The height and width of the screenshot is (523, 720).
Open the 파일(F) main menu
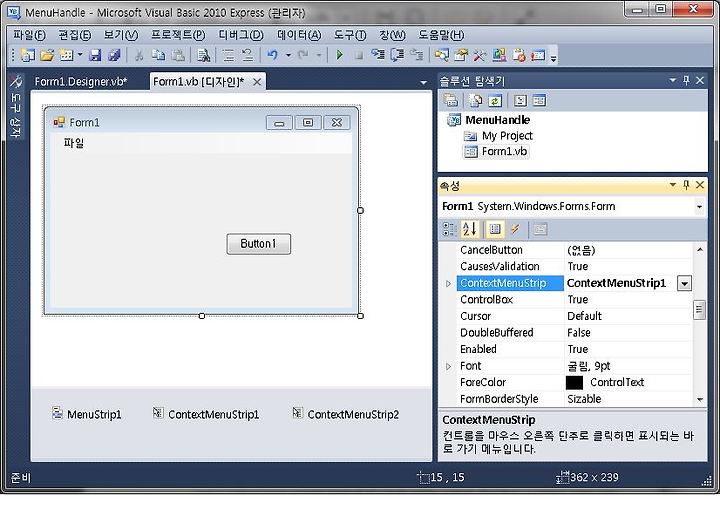29,35
